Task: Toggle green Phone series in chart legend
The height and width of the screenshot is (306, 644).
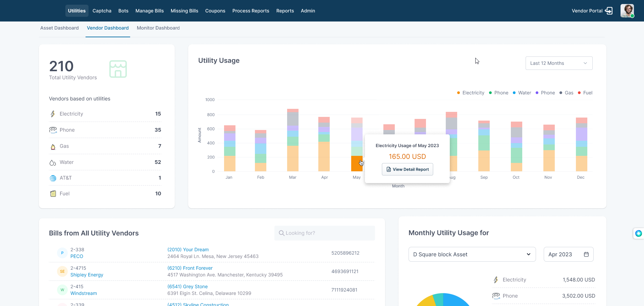Action: coord(498,93)
